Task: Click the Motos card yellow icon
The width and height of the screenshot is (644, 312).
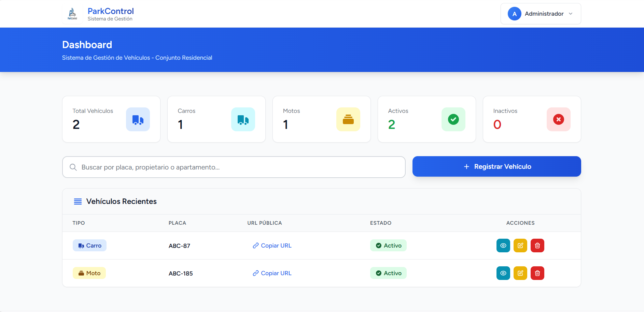Action: 348,119
